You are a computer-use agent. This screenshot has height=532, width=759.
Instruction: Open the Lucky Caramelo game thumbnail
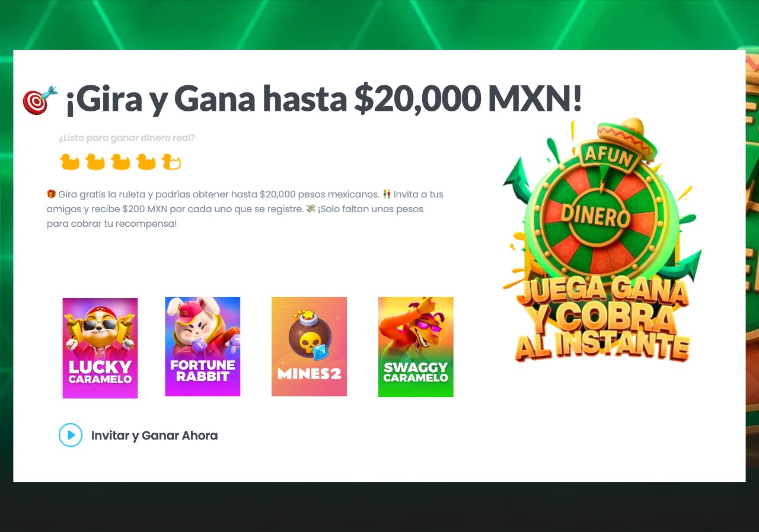click(100, 348)
